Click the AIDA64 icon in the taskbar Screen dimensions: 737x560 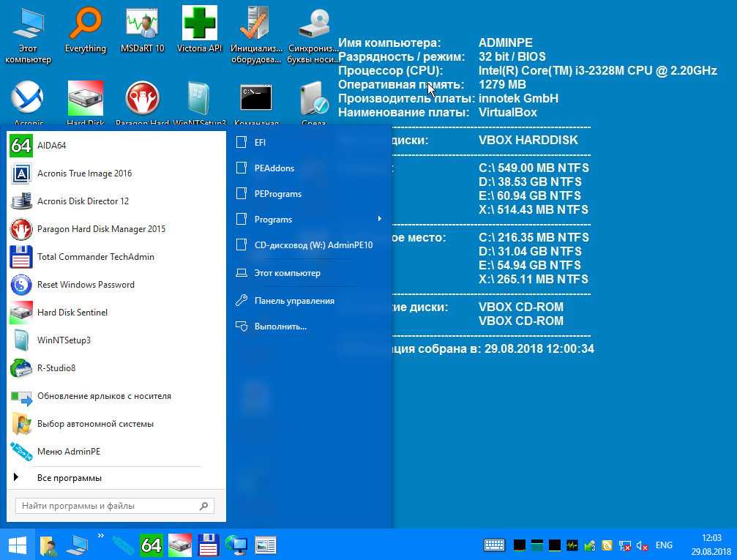coord(151,545)
